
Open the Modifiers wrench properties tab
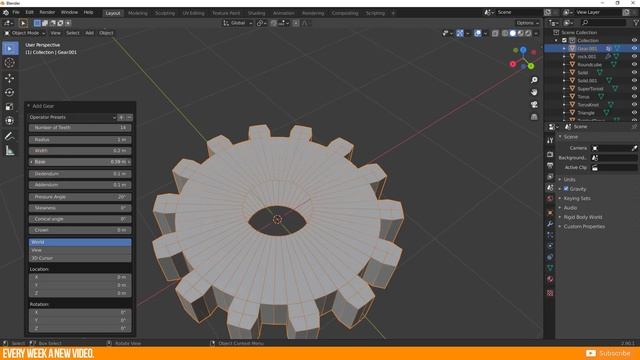point(550,224)
